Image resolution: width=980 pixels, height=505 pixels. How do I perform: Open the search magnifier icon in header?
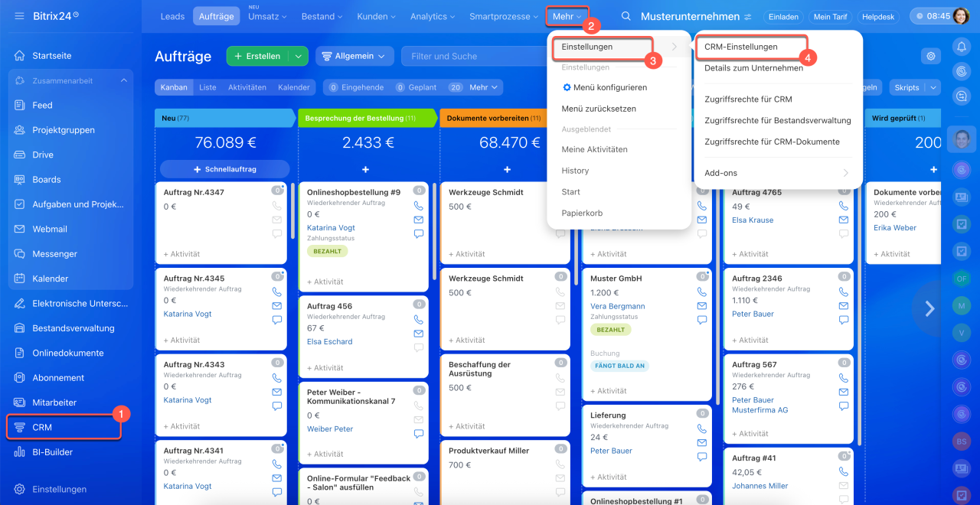click(626, 16)
